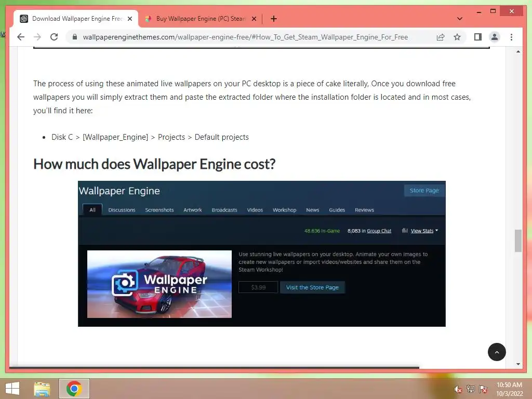Image resolution: width=532 pixels, height=399 pixels.
Task: Click the network tray icon
Action: click(471, 389)
